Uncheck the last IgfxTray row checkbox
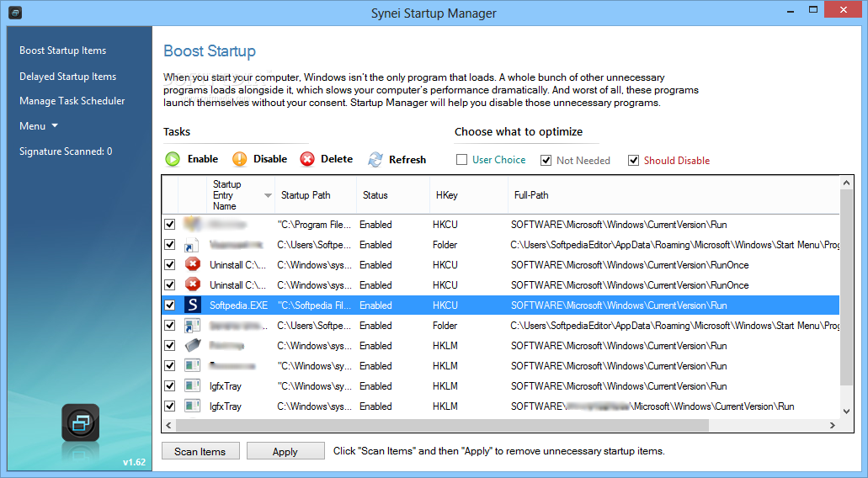 pos(170,406)
